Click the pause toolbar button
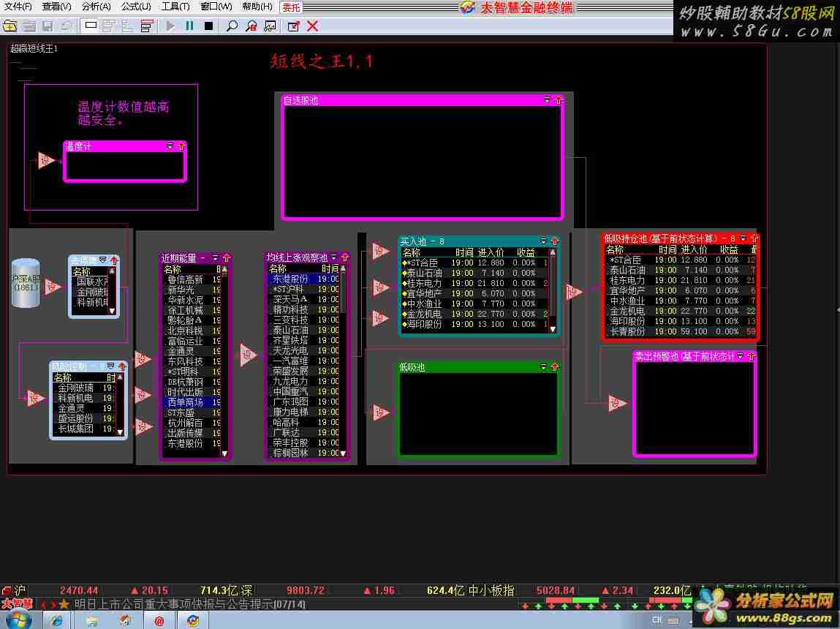 pos(189,26)
